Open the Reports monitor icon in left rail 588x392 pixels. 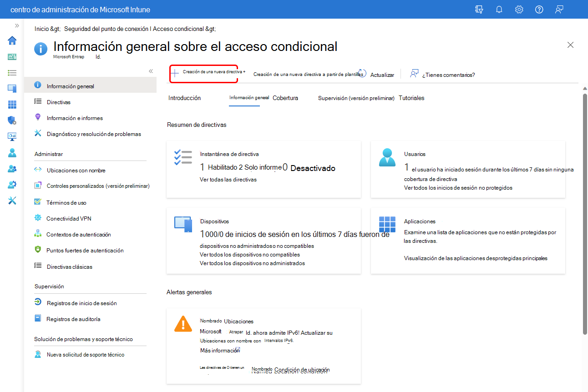pyautogui.click(x=12, y=136)
